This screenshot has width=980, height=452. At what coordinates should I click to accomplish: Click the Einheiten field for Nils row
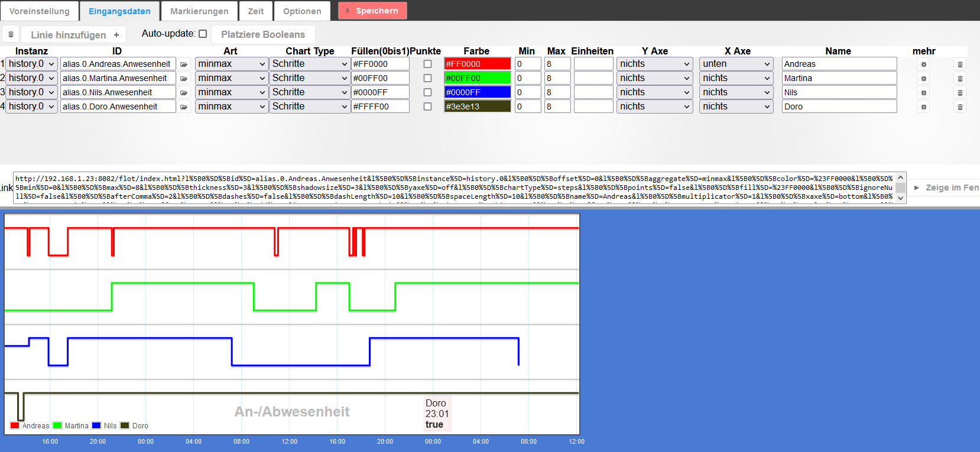click(593, 92)
